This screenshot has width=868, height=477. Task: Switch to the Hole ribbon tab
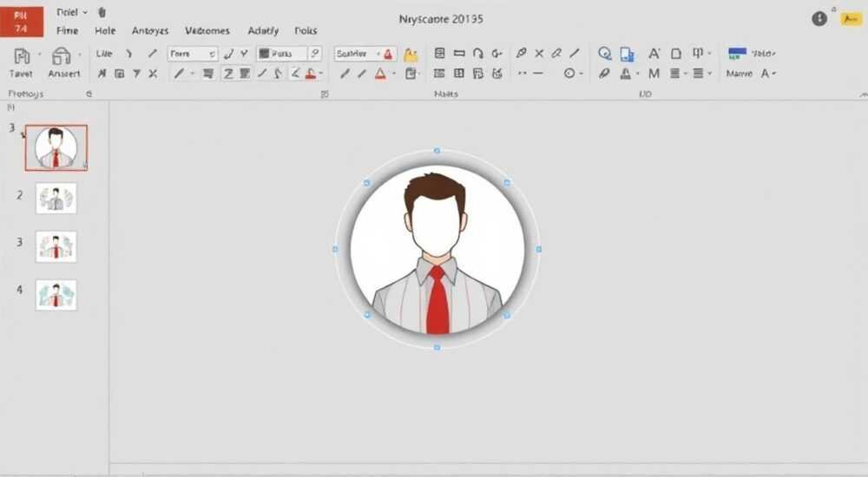pyautogui.click(x=105, y=30)
